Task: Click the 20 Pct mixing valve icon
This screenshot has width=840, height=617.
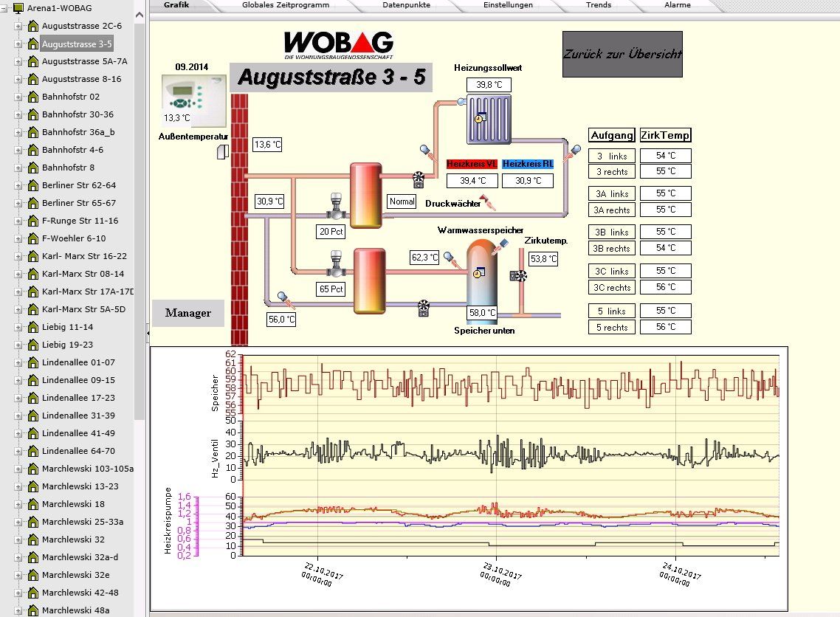Action: point(336,206)
